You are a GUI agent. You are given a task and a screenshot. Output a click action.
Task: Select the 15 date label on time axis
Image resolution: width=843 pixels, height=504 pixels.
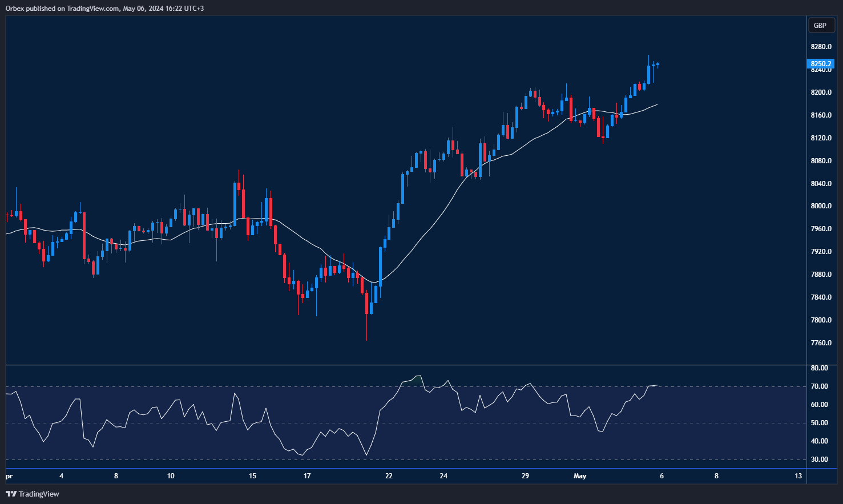pos(252,476)
